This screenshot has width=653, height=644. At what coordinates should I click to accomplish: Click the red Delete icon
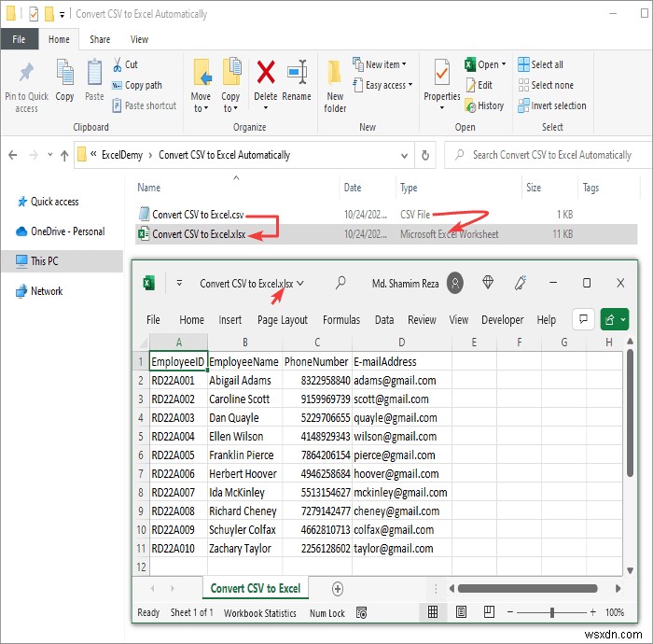point(266,72)
